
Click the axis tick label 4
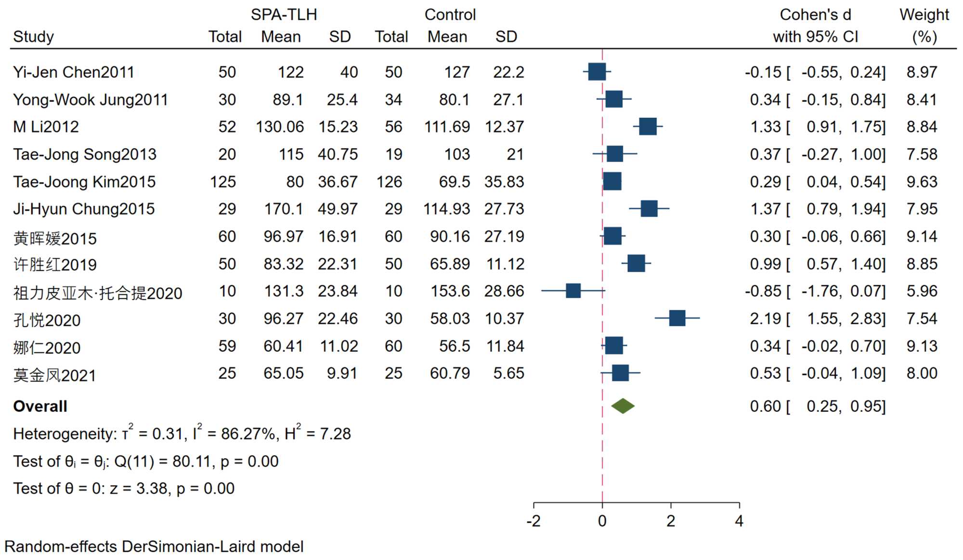point(739,521)
